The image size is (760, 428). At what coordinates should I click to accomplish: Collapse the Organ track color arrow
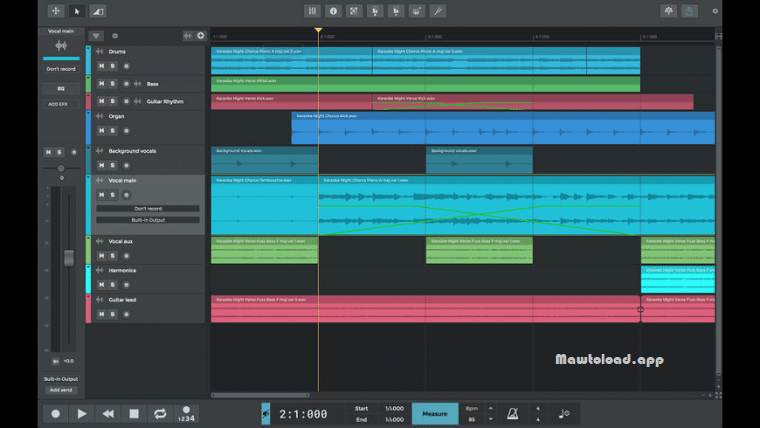88,113
